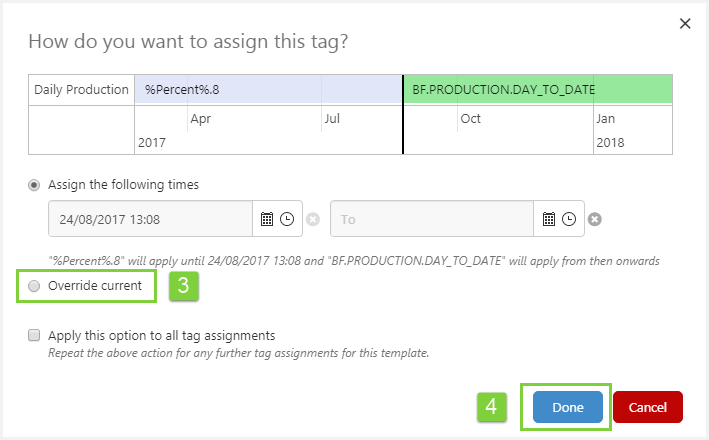Click the green step 4 badge

coord(491,407)
